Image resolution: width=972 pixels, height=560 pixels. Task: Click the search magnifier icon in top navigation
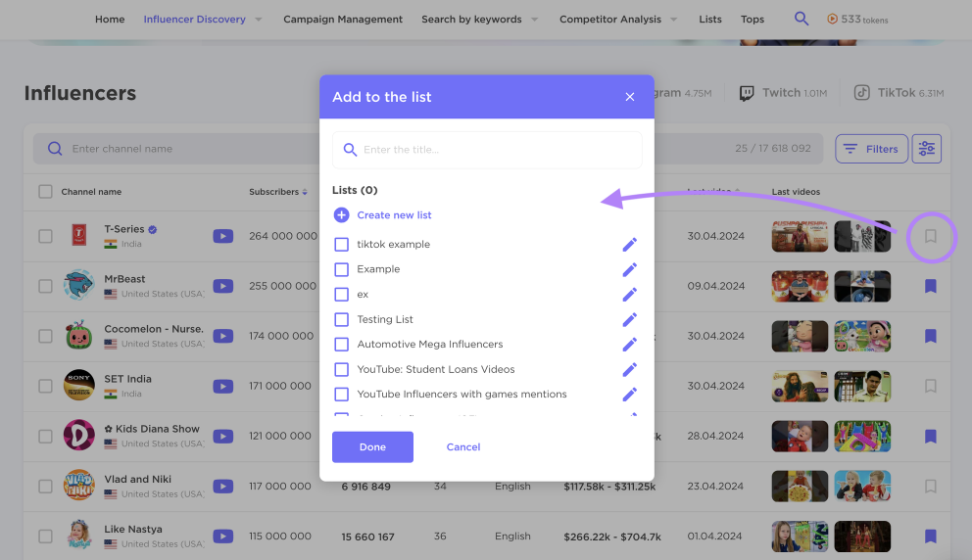tap(802, 19)
